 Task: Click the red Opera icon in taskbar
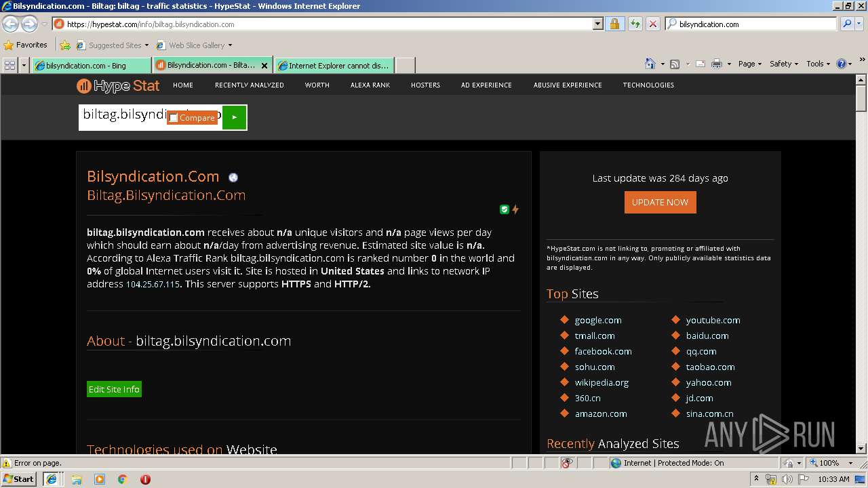click(x=145, y=479)
